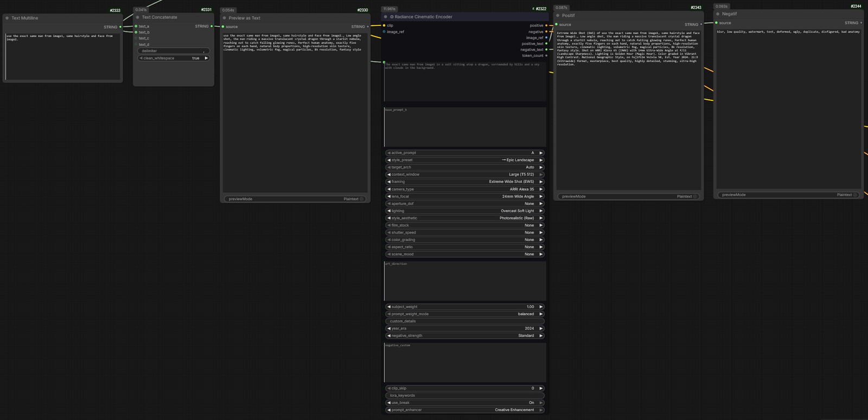Click the Positif node collapse dot
868x420 pixels.
(558, 15)
